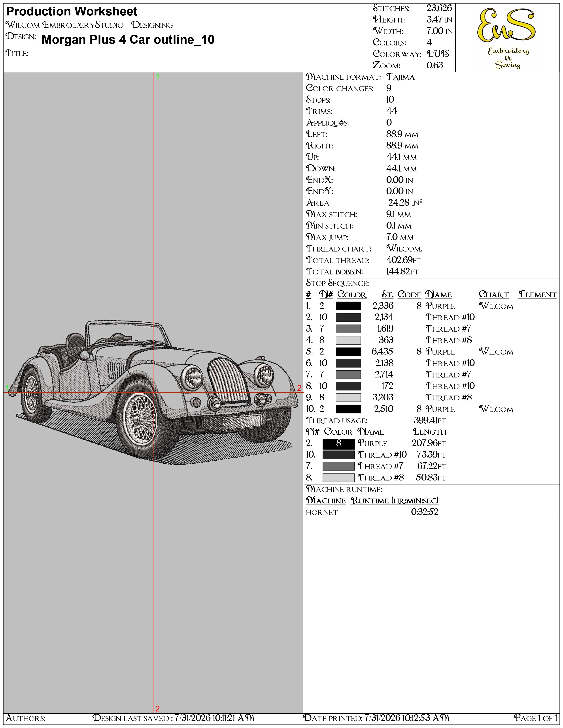Image resolution: width=563 pixels, height=728 pixels.
Task: Select total bobbin value "144.82ft"
Action: click(x=402, y=272)
